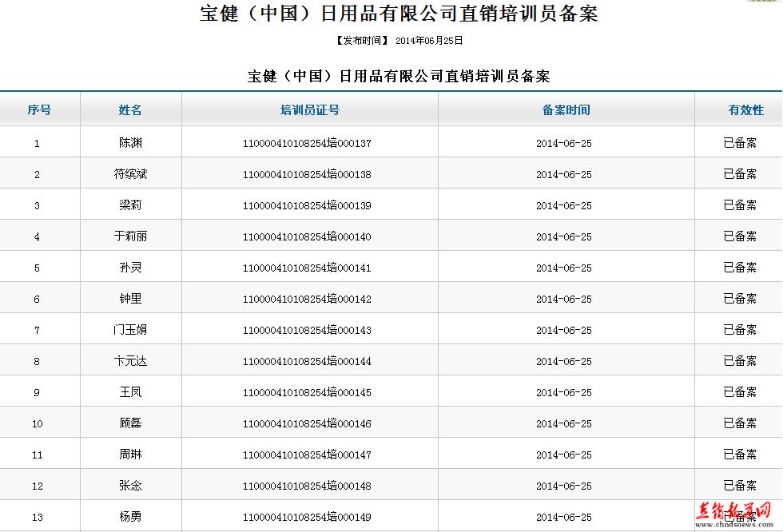This screenshot has width=783, height=532.
Task: Click 已备案 status in 于莉丽's row
Action: (740, 236)
